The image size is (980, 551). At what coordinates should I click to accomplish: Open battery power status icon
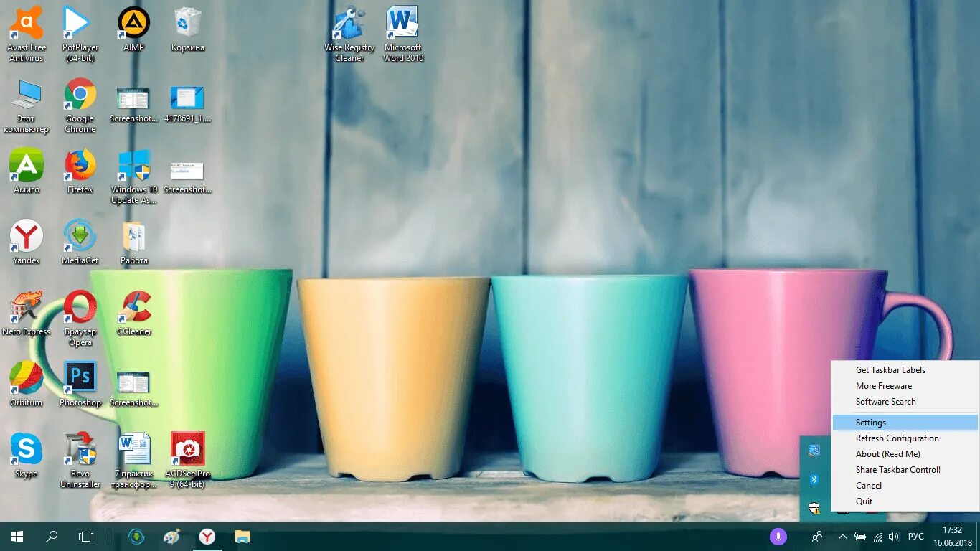click(860, 537)
